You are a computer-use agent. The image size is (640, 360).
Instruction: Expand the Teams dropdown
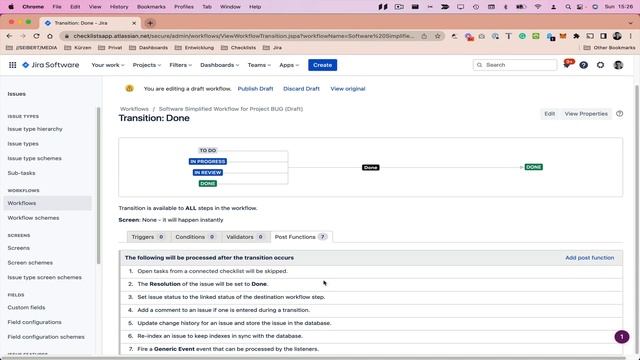tap(259, 65)
